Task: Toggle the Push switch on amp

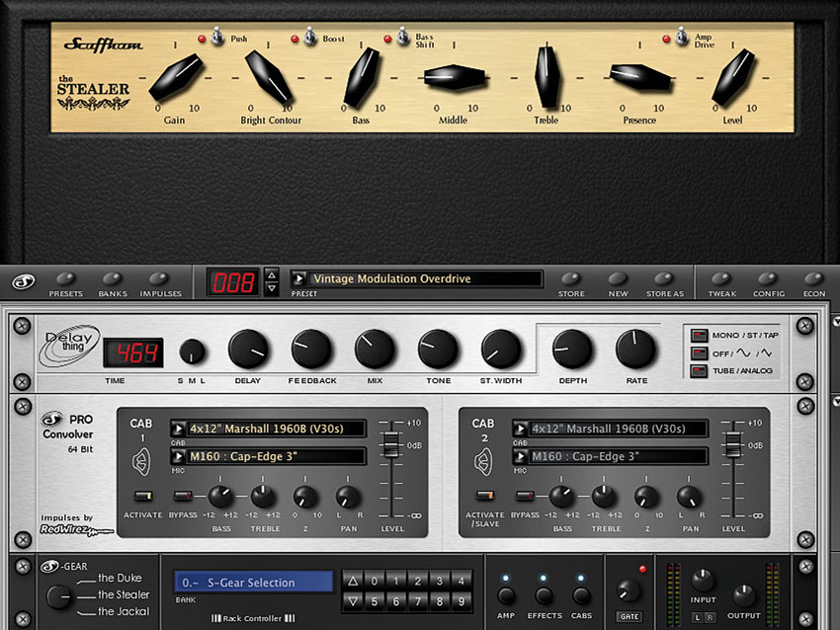Action: coord(217,37)
